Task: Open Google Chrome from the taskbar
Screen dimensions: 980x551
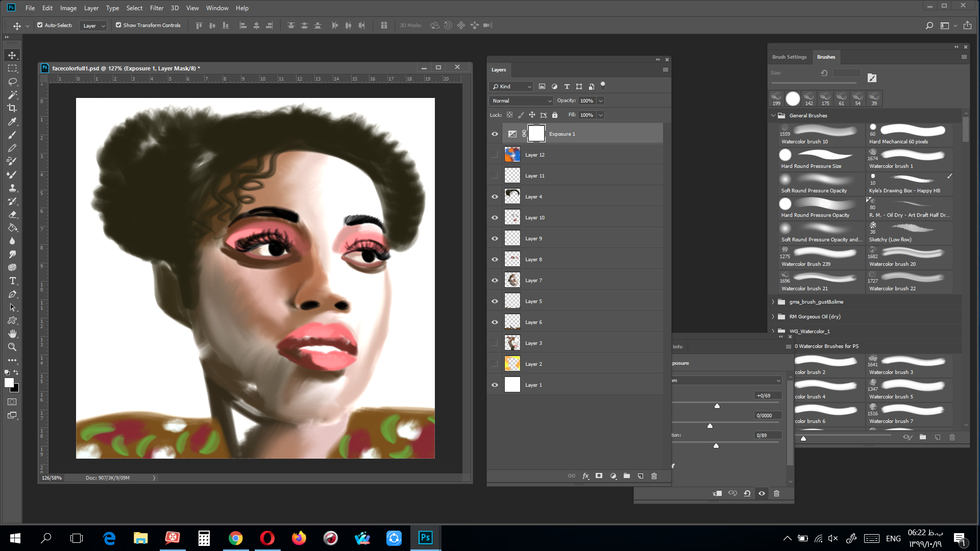Action: point(235,538)
